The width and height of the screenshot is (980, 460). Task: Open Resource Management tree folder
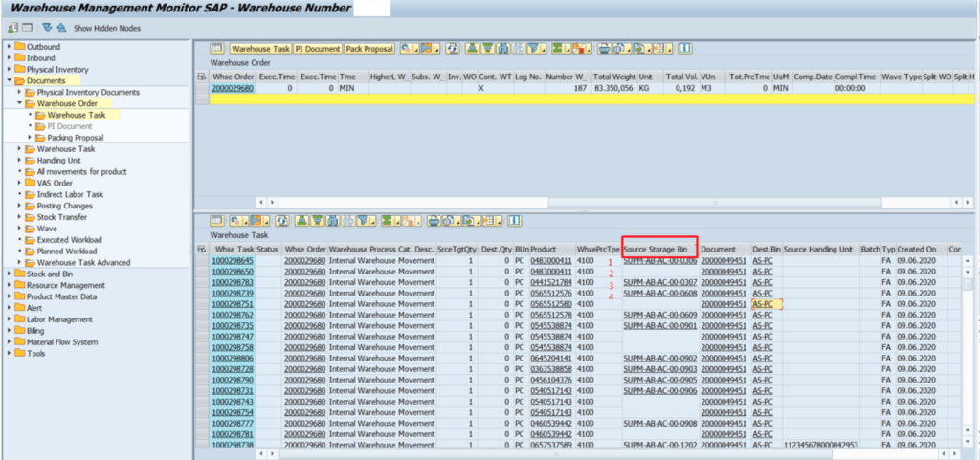click(65, 285)
